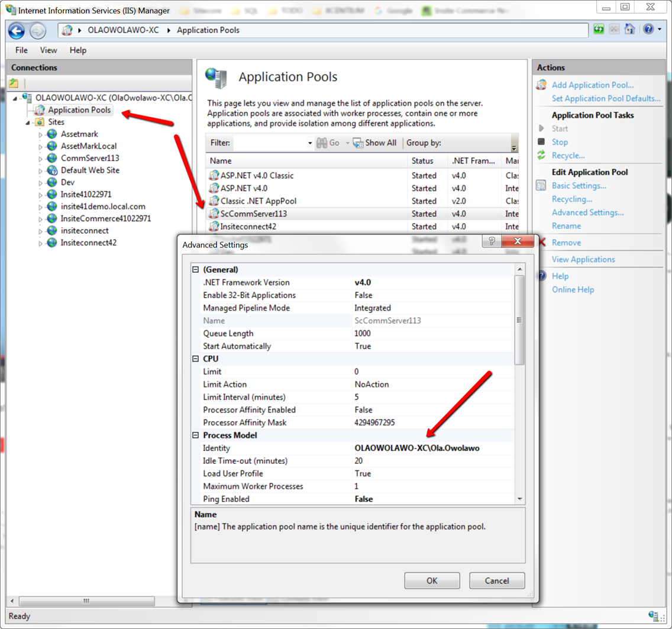Expand the Insiteconnect42 site node
The image size is (672, 629).
40,243
